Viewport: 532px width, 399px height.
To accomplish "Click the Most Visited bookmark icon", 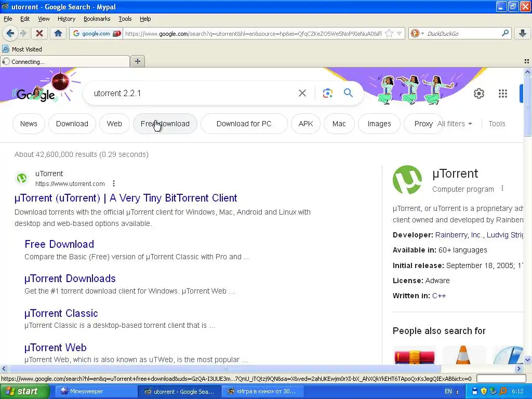I will [x=5, y=49].
